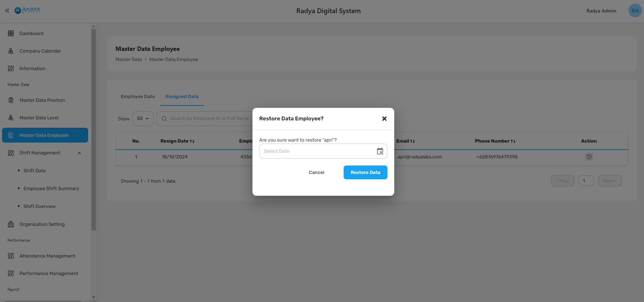This screenshot has width=644, height=302.
Task: Open Show 50 rows dropdown
Action: 143,119
